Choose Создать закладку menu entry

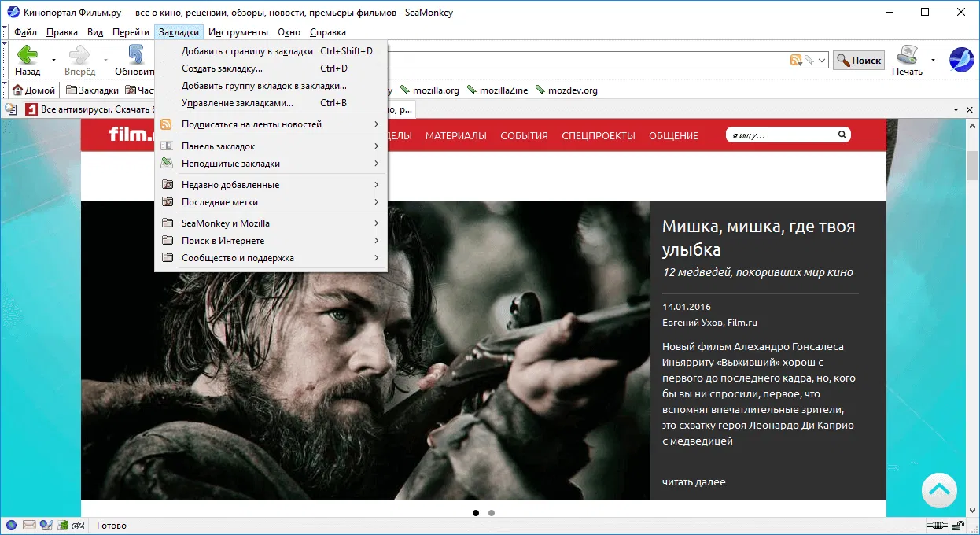(271, 68)
